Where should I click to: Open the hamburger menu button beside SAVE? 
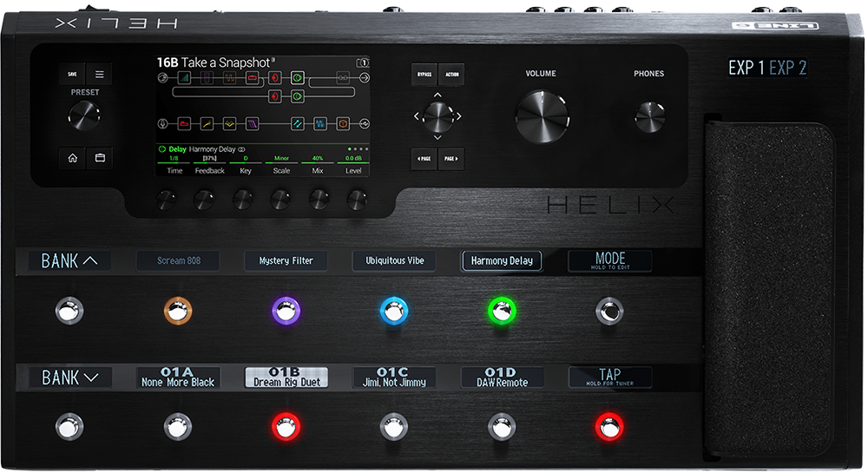click(100, 74)
